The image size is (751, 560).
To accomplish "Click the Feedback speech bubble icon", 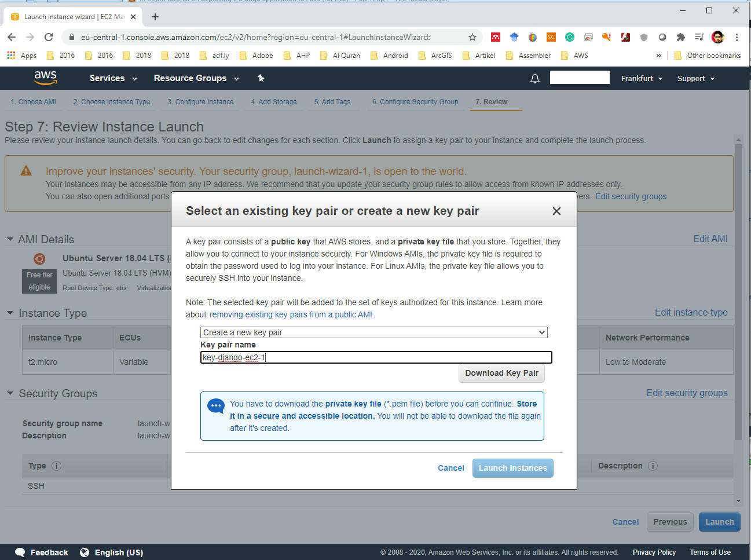I will (20, 552).
